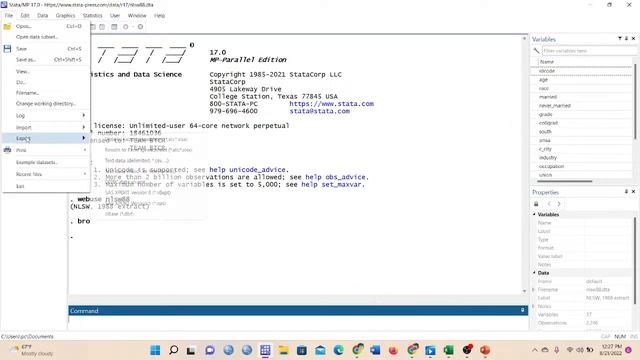Click https://www.stata.com link
Screen dimensions: 640x360
(331, 104)
